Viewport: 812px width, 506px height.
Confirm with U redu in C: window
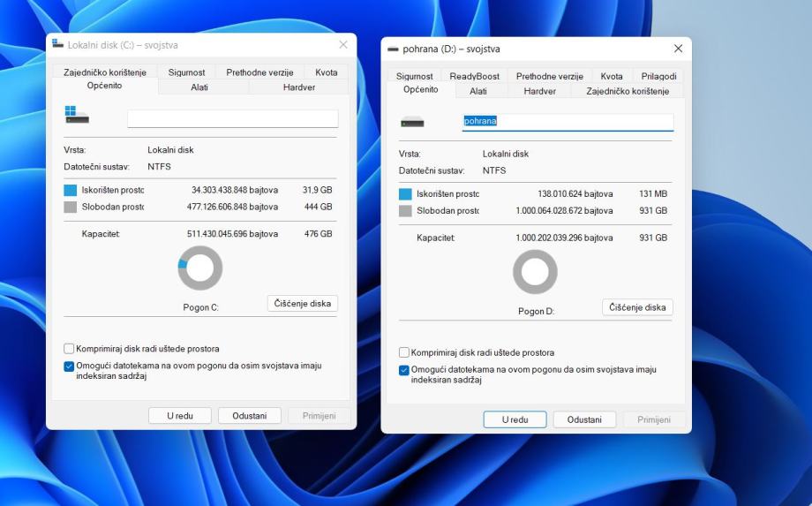180,416
